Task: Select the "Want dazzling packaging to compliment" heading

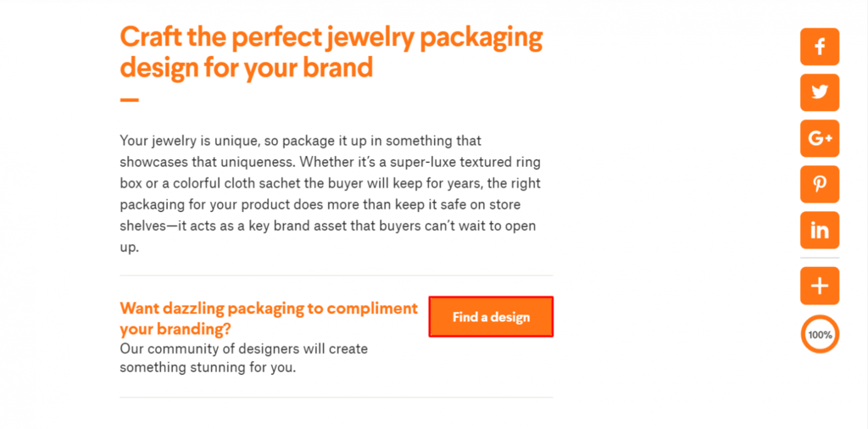Action: tap(269, 308)
